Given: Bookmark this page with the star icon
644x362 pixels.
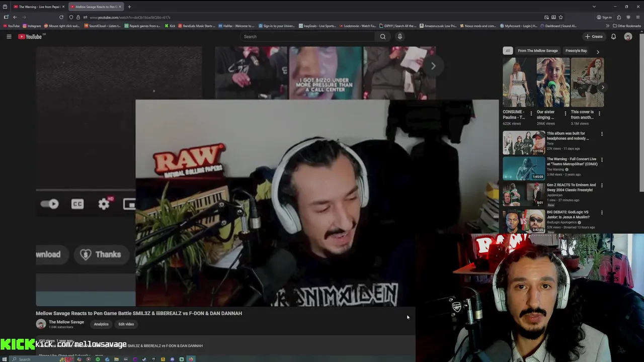Looking at the screenshot, I should 560,17.
